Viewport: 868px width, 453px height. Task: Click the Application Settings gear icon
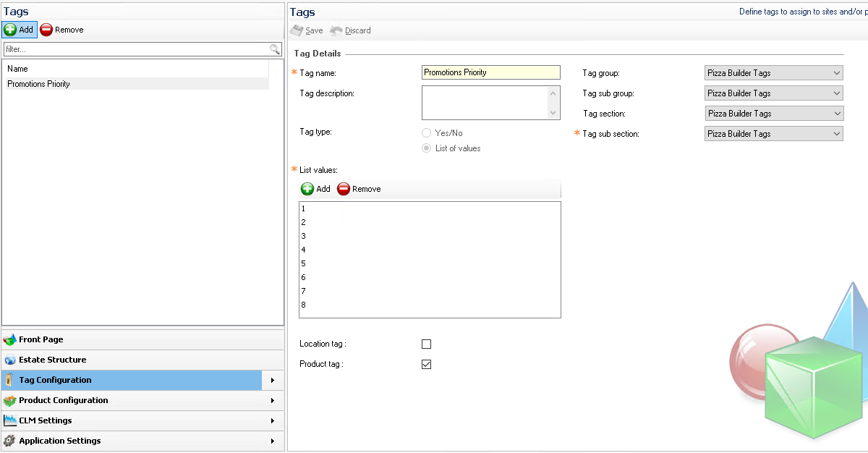9,441
